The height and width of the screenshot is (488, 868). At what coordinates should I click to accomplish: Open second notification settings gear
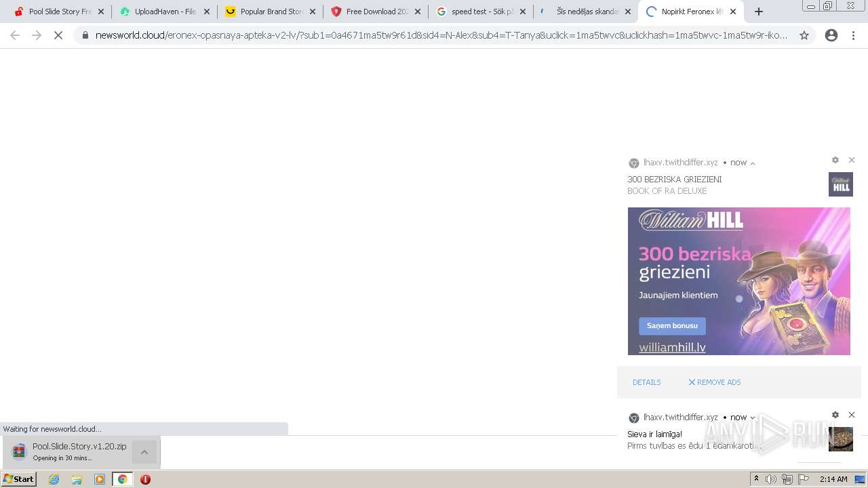point(835,415)
